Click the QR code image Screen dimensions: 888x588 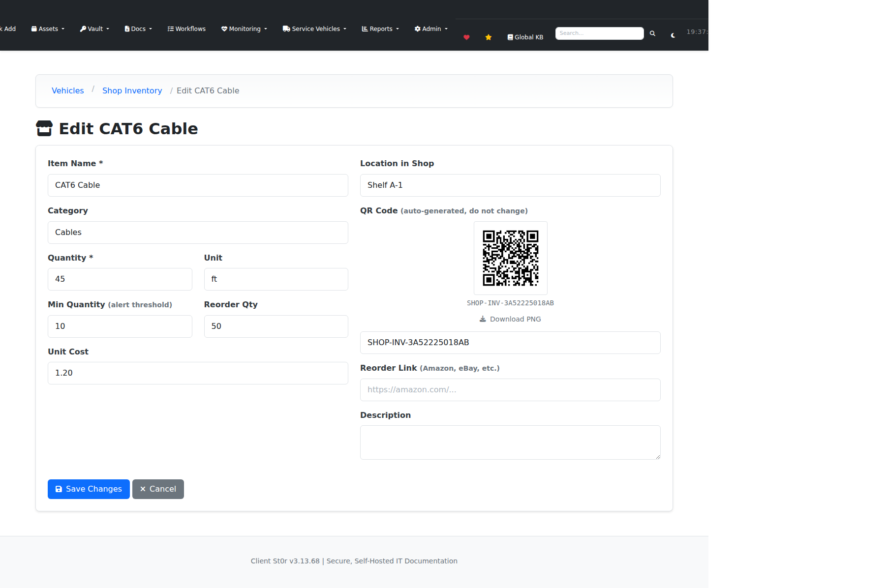pyautogui.click(x=511, y=258)
